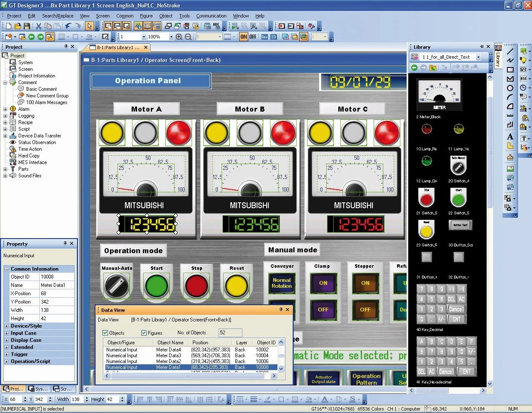Open the Communication menu
This screenshot has width=532, height=413.
(211, 16)
